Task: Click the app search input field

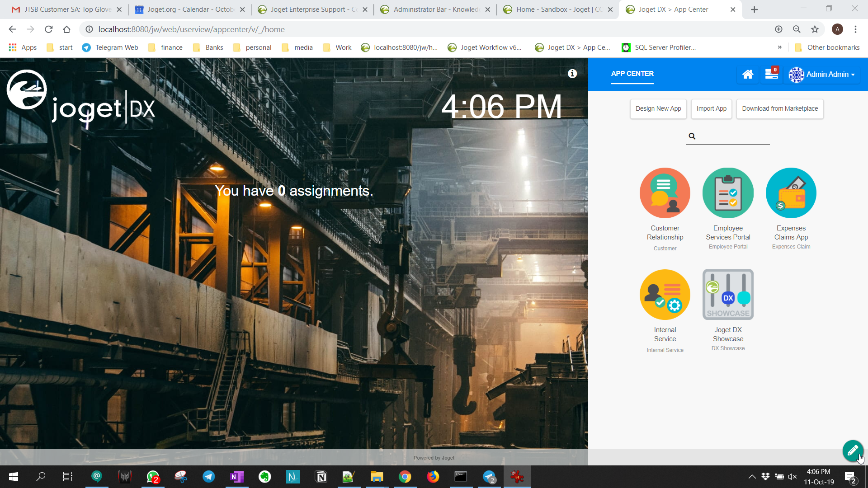Action: (x=732, y=136)
